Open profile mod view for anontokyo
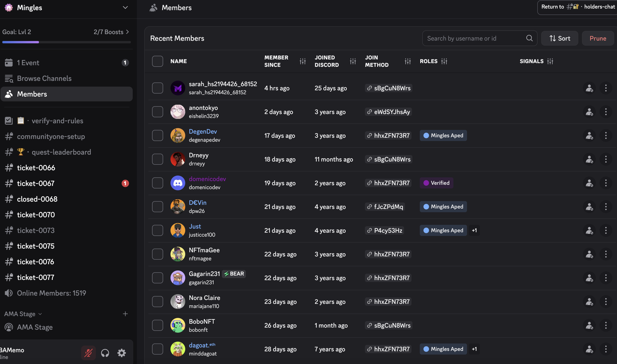617x364 pixels. click(589, 112)
